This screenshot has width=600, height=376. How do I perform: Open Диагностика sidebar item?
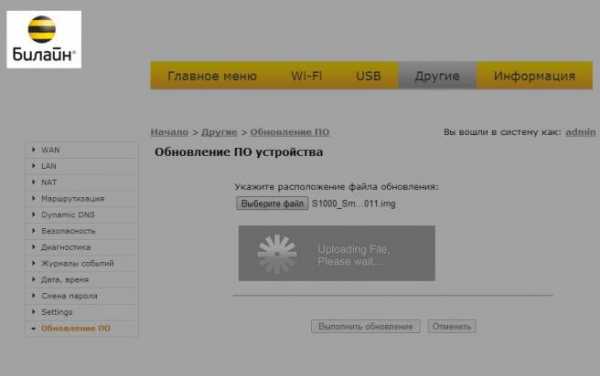click(66, 247)
